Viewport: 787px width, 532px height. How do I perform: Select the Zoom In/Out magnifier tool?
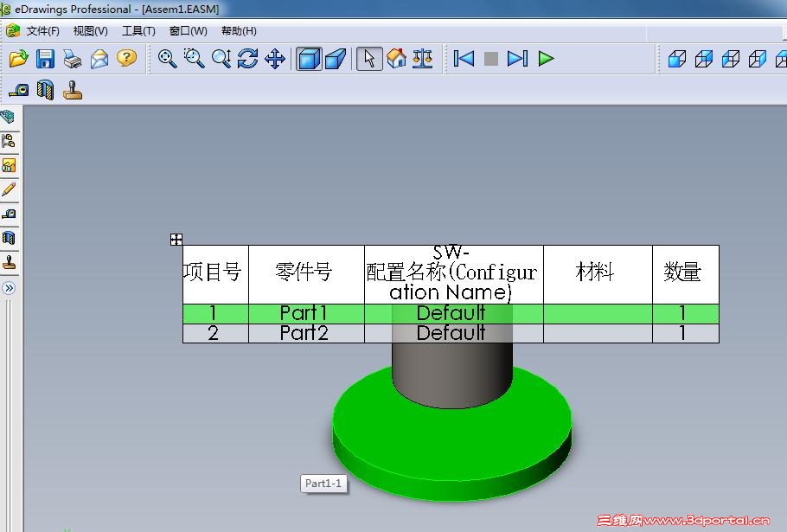(x=221, y=59)
